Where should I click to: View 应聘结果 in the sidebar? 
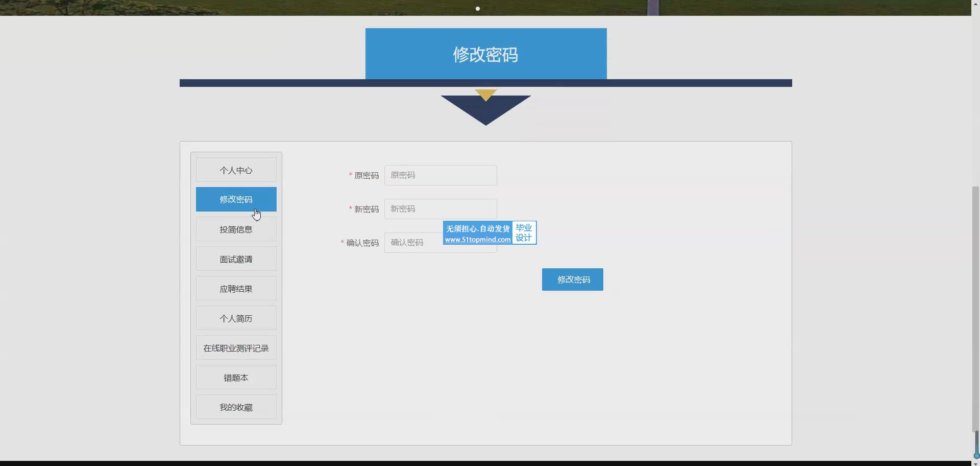coord(236,289)
